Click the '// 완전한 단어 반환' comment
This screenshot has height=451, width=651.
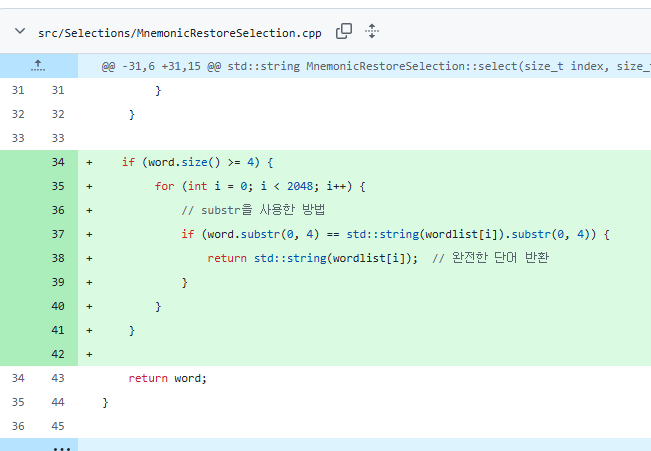491,258
